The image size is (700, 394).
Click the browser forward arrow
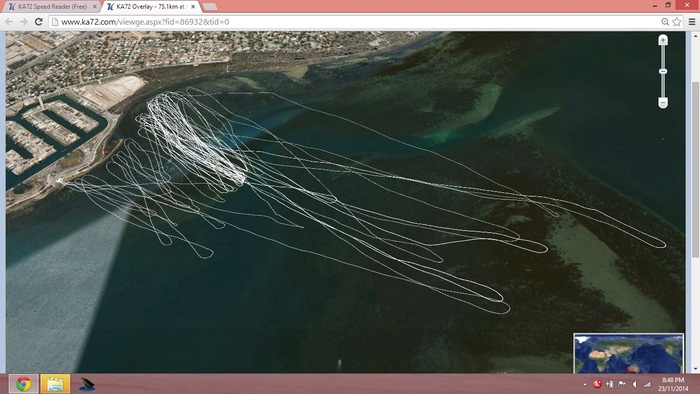24,22
